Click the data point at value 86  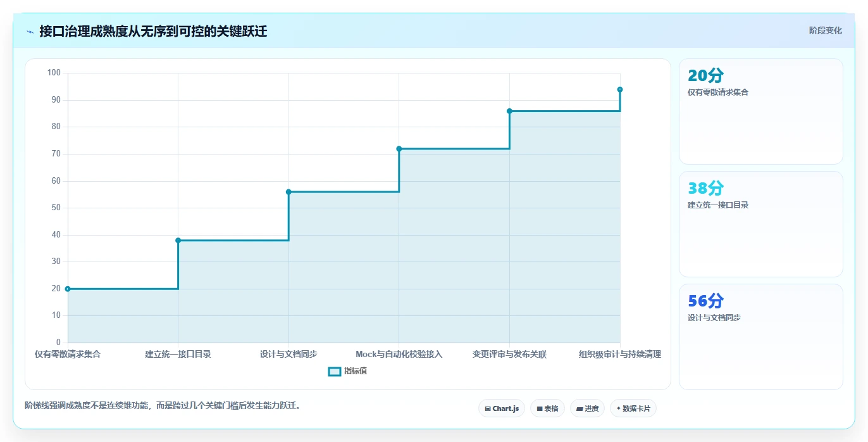[x=509, y=111]
